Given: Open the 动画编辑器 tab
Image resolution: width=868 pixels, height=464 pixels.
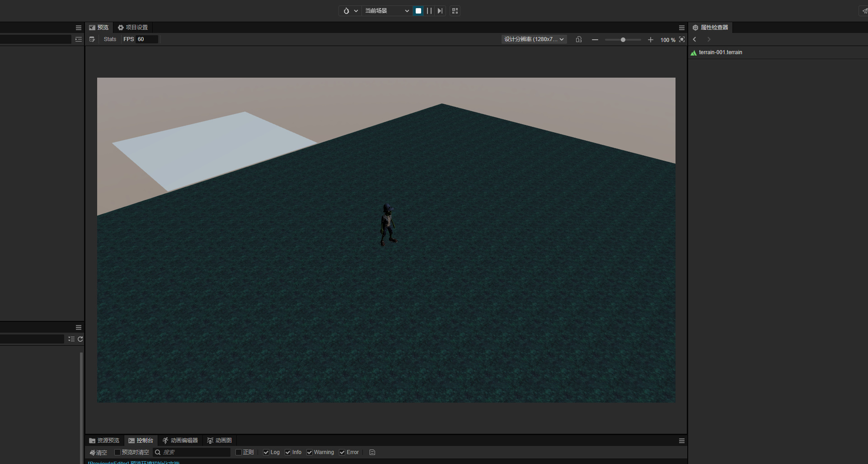Looking at the screenshot, I should point(180,441).
